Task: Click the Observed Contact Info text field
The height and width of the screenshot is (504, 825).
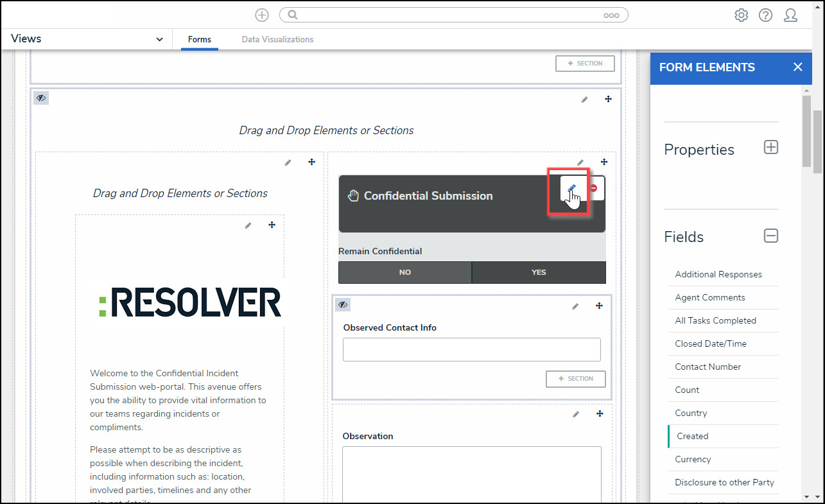Action: coord(471,350)
